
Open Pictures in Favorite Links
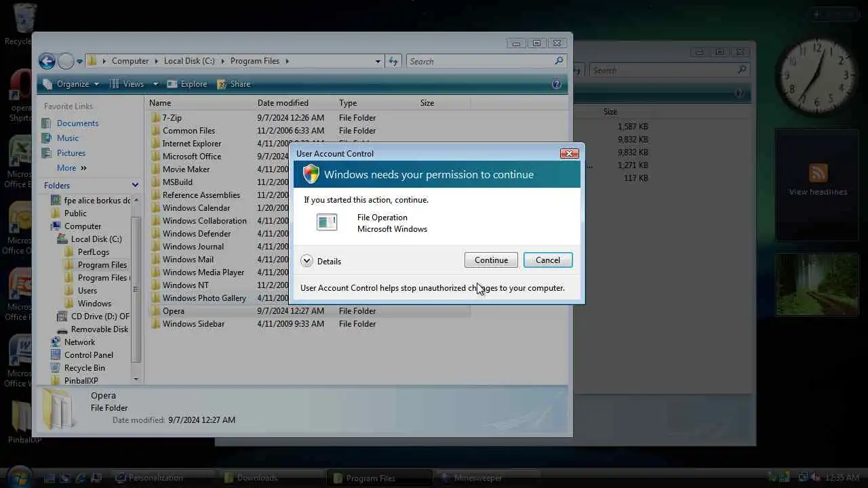coord(71,153)
